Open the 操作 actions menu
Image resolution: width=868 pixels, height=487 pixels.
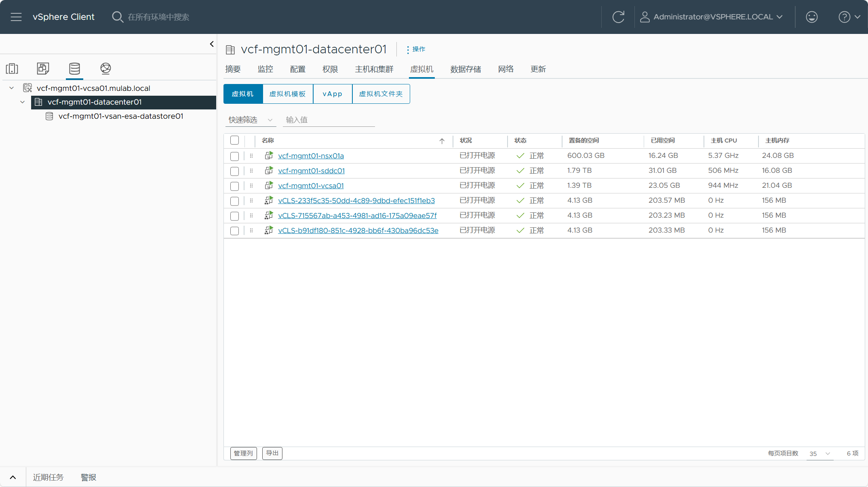(416, 49)
